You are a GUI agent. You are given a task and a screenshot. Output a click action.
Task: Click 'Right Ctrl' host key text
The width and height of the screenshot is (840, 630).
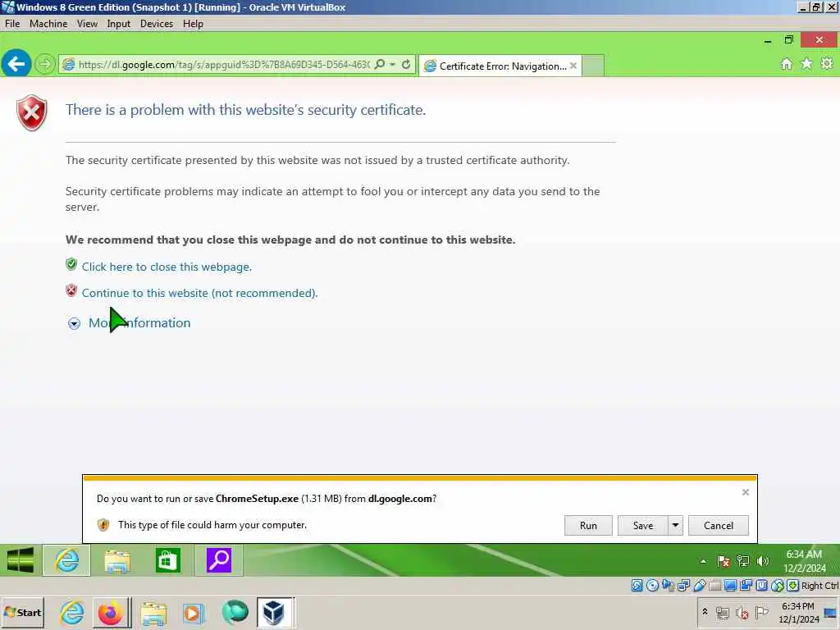[819, 586]
